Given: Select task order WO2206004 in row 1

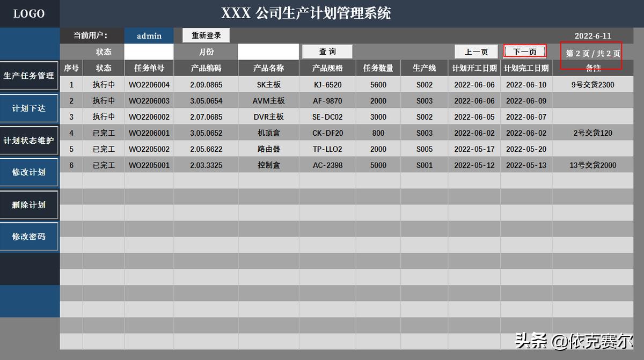Looking at the screenshot, I should (x=149, y=84).
